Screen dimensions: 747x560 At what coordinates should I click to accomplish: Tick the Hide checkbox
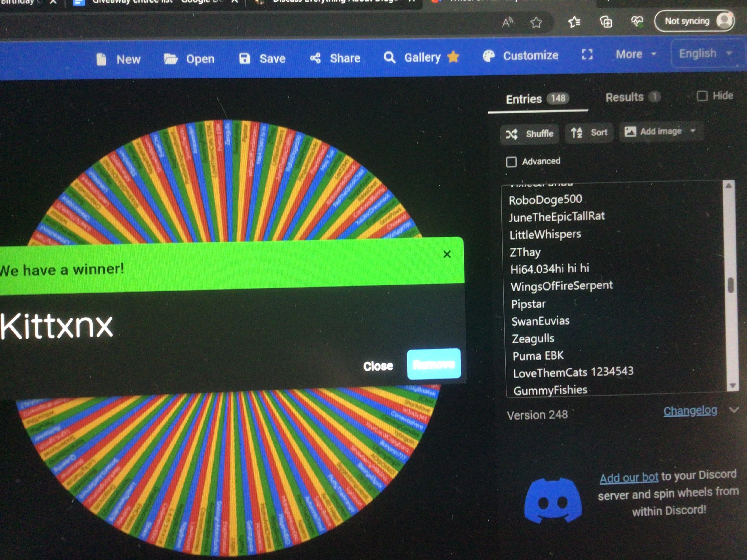[x=702, y=96]
